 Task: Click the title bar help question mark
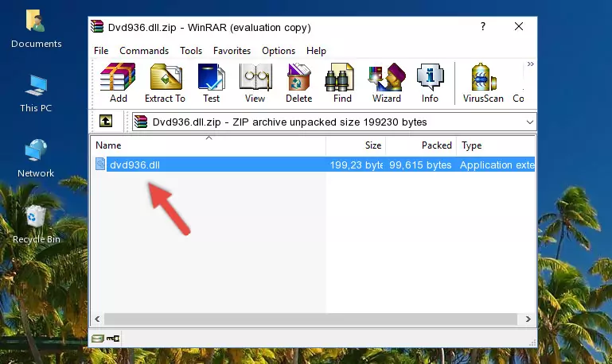click(483, 26)
